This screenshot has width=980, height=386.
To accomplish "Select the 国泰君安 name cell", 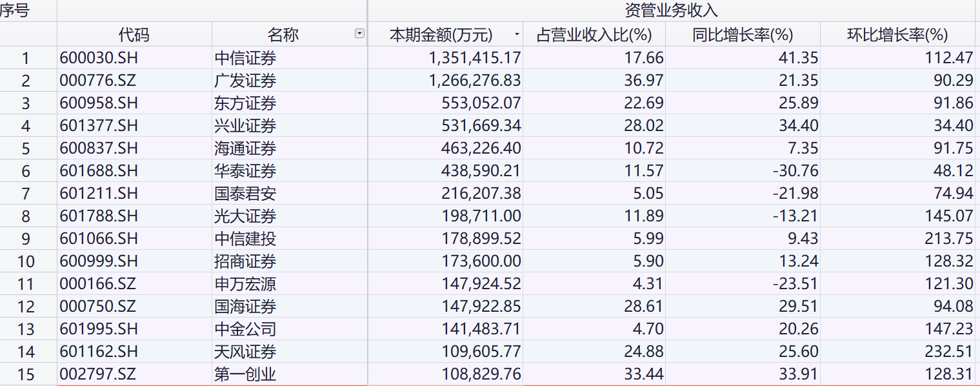I will coord(290,194).
